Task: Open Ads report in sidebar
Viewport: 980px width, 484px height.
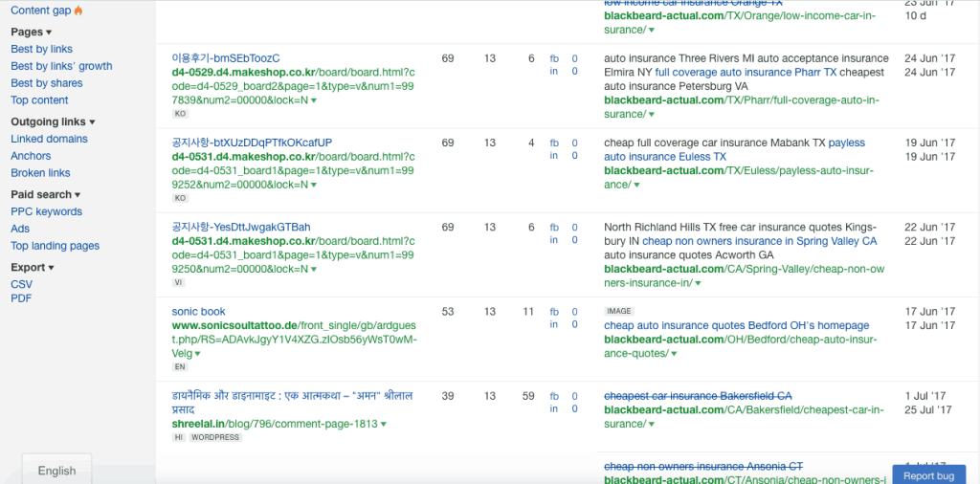Action: coord(20,229)
